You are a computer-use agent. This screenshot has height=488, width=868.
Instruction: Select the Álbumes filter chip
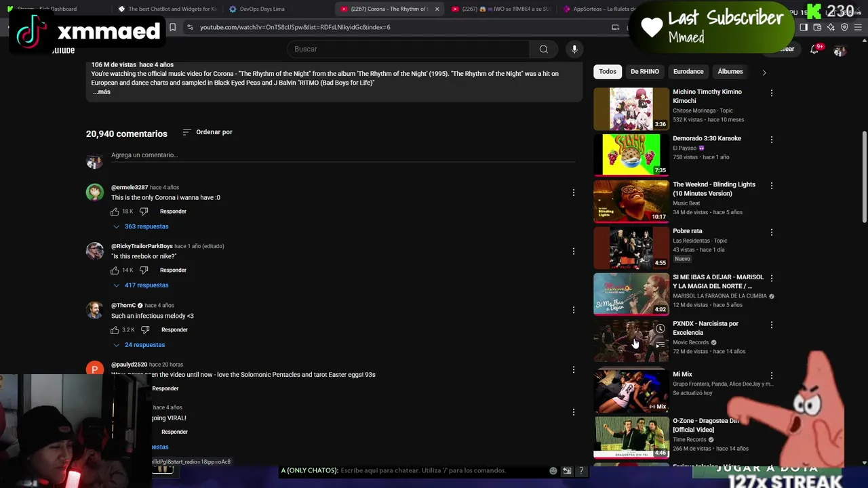click(730, 71)
